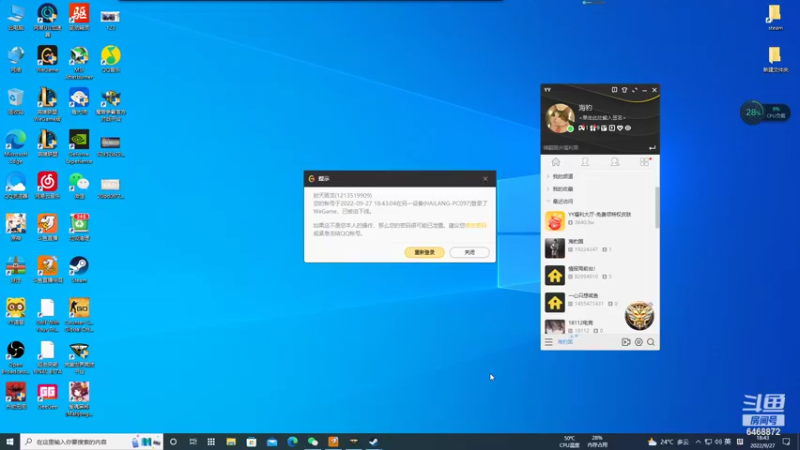This screenshot has width=800, height=450.
Task: Launch MSI Afterburner from desktop
Action: click(x=79, y=62)
